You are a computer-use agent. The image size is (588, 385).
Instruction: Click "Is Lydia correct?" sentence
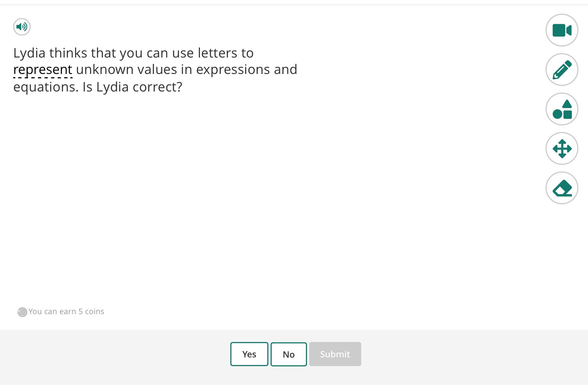tap(132, 87)
